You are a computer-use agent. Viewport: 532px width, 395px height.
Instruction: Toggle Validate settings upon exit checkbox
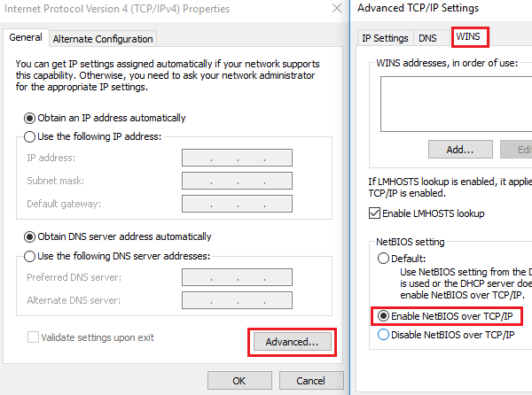(x=33, y=337)
